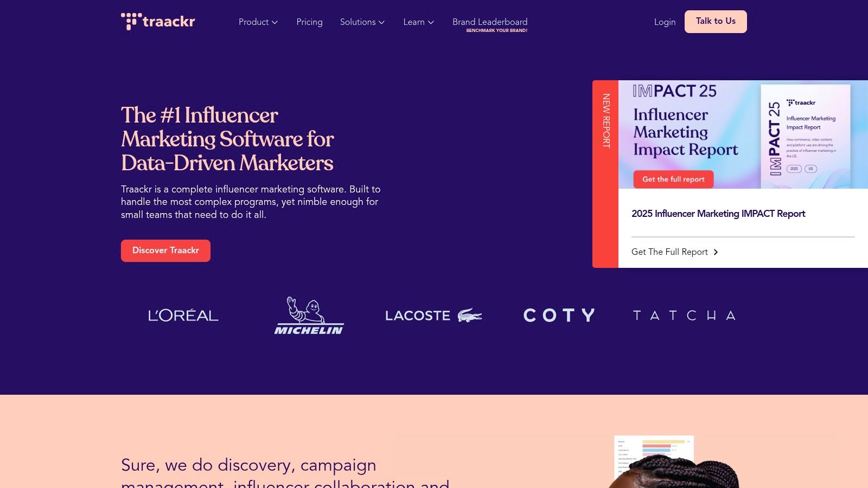Click Get the full report red banner button
This screenshot has height=488, width=868.
coord(673,179)
